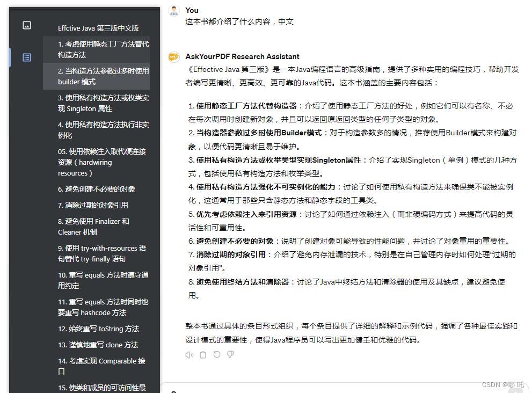
Task: Jump to 7. 消除过期的对象引用 in the outline
Action: tap(96, 205)
